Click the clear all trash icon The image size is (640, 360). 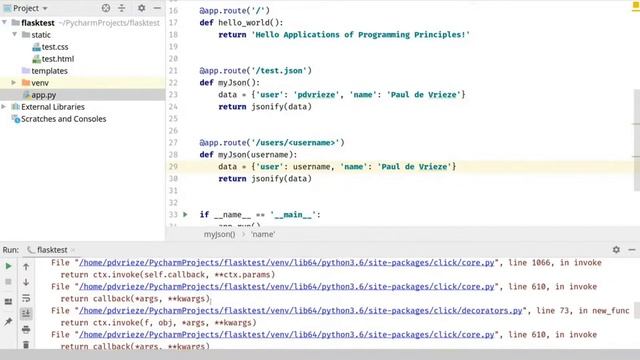click(x=26, y=345)
